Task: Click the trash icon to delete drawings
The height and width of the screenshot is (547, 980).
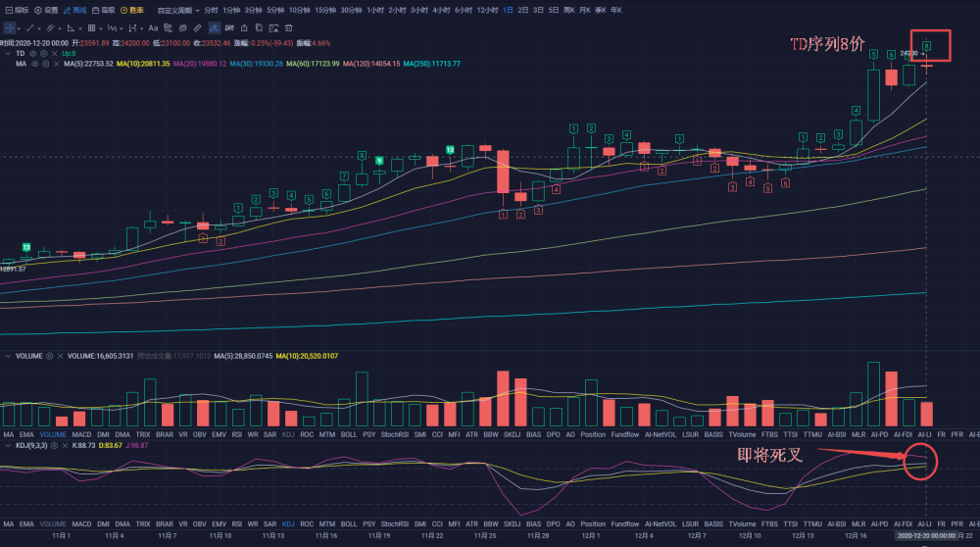Action: pos(289,28)
